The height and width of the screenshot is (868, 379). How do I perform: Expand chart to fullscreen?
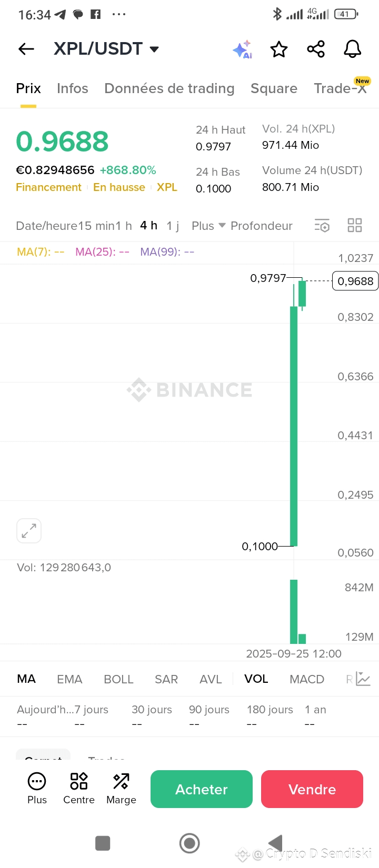coord(29,531)
